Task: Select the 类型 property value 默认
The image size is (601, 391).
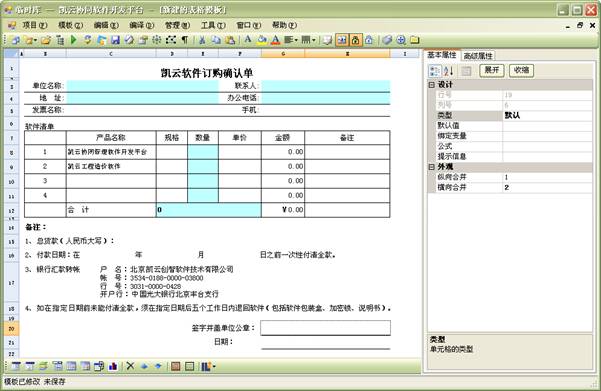Action: (547, 115)
